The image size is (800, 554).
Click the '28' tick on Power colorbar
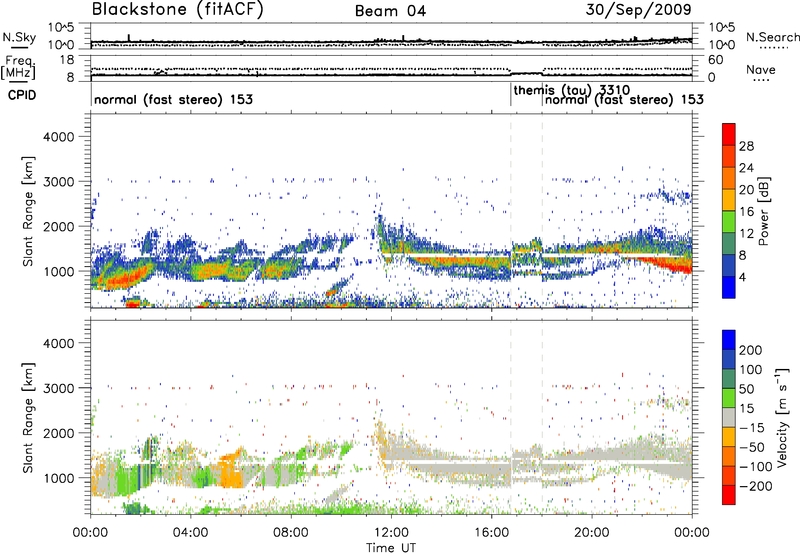(x=746, y=146)
